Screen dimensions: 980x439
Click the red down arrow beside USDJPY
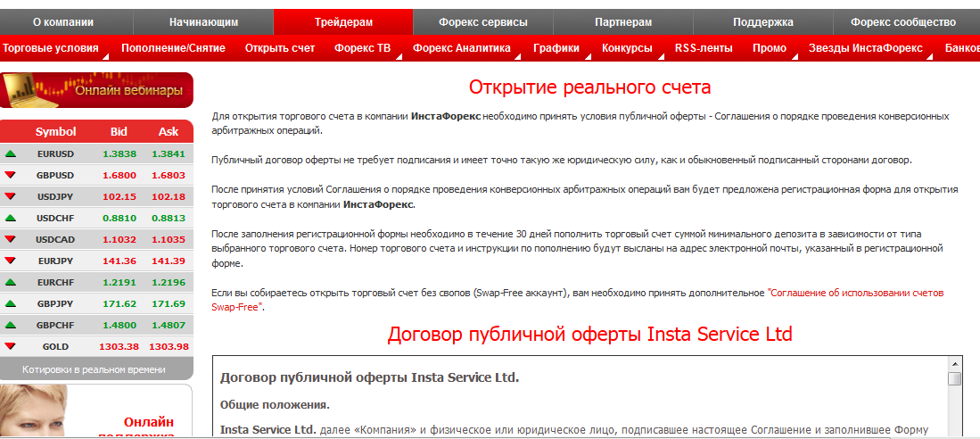10,196
